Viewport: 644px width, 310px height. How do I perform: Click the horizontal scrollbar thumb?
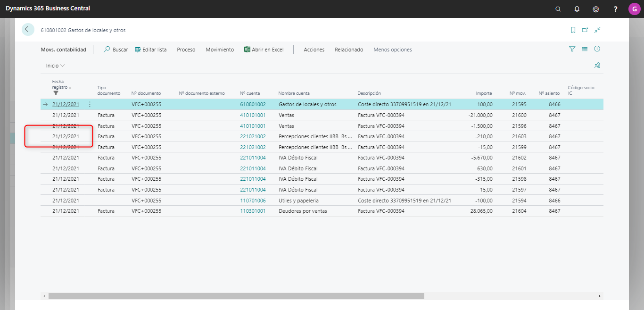pyautogui.click(x=236, y=296)
